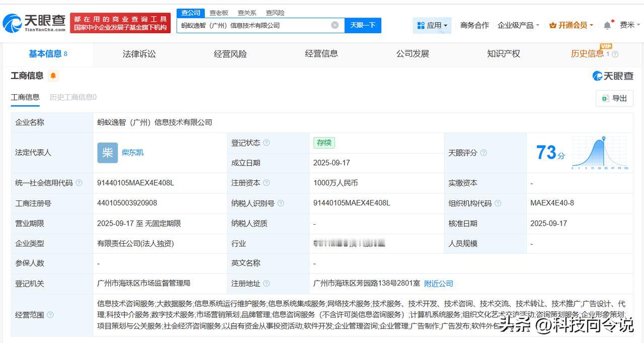Click the 附近公司 nearby companies link

(439, 284)
